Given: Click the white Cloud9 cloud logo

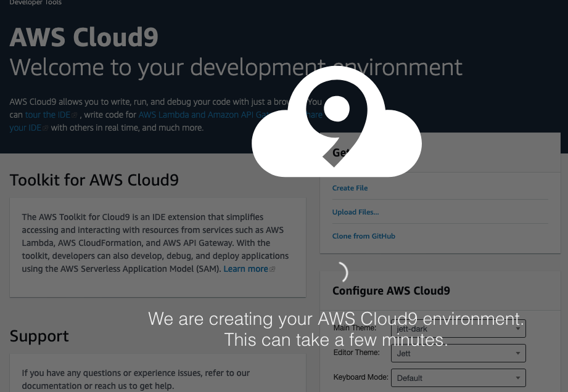Looking at the screenshot, I should click(x=337, y=122).
